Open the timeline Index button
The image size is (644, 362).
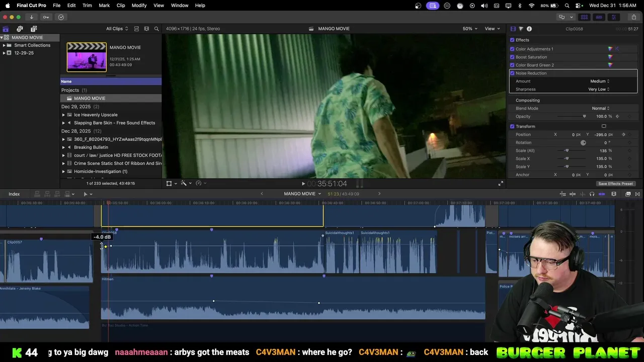[x=14, y=194]
